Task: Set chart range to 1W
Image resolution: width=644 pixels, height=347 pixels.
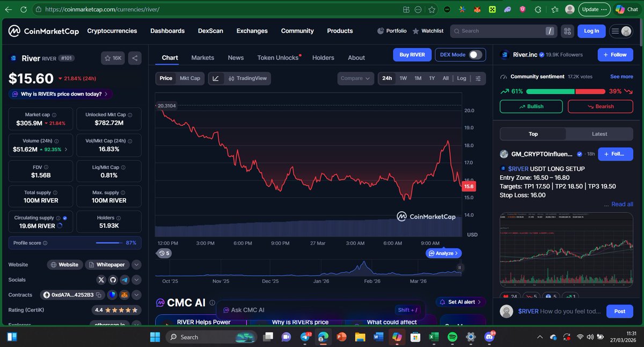Action: point(403,78)
